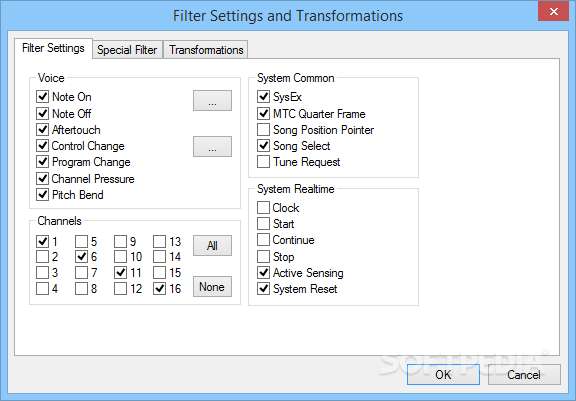The height and width of the screenshot is (401, 576).
Task: Uncheck channel 1
Action: click(43, 241)
